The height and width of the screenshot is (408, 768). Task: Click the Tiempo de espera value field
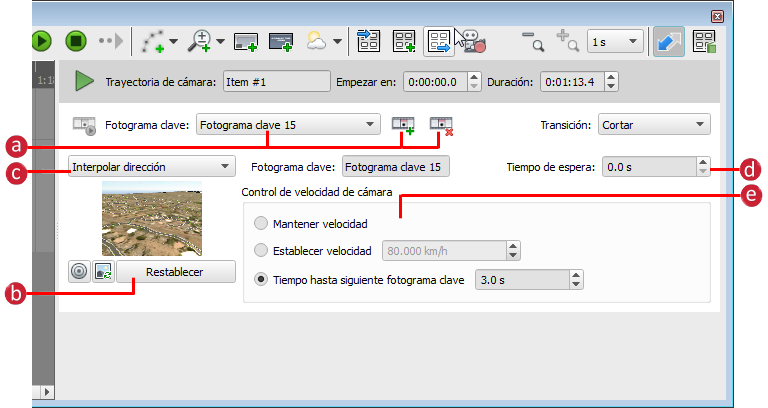coord(649,167)
